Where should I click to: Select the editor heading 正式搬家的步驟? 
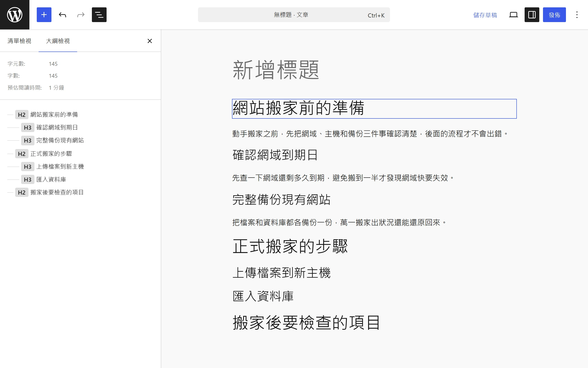click(x=374, y=246)
